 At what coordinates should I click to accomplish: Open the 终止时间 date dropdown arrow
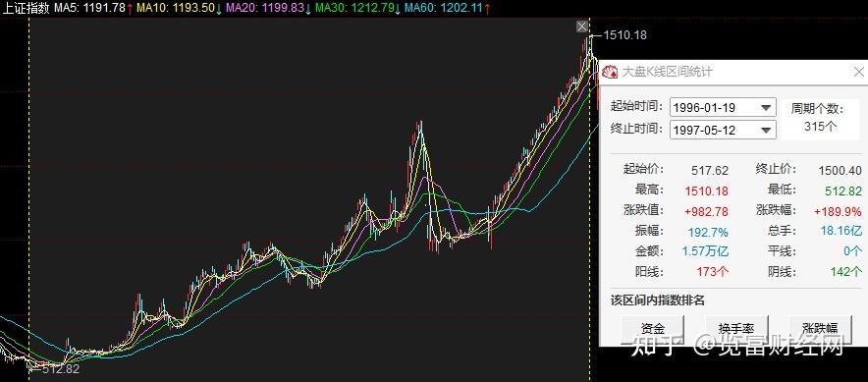click(766, 130)
